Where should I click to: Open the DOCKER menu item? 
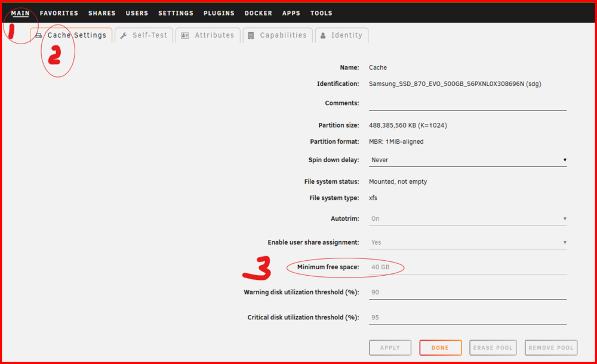pyautogui.click(x=258, y=13)
